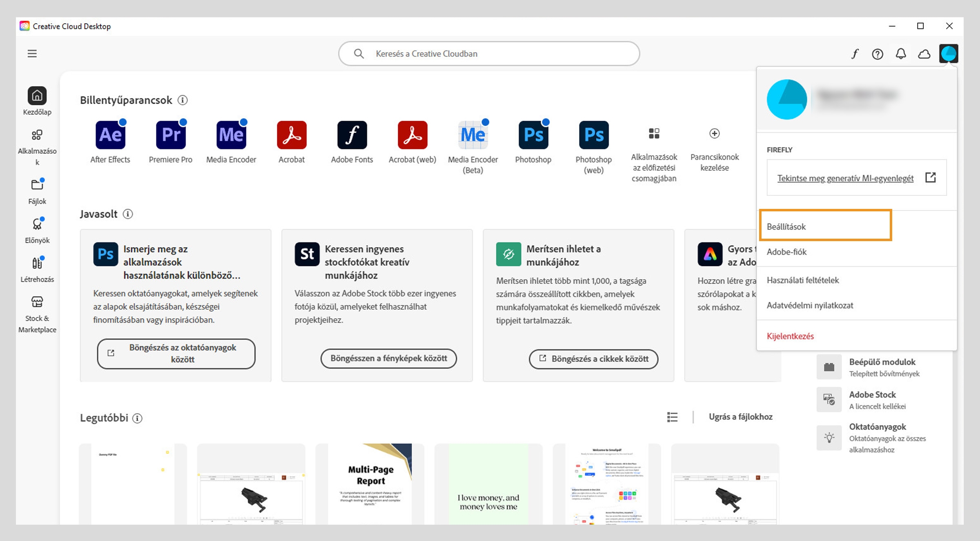Click the Acrobat app icon
The image size is (980, 541).
pos(292,135)
